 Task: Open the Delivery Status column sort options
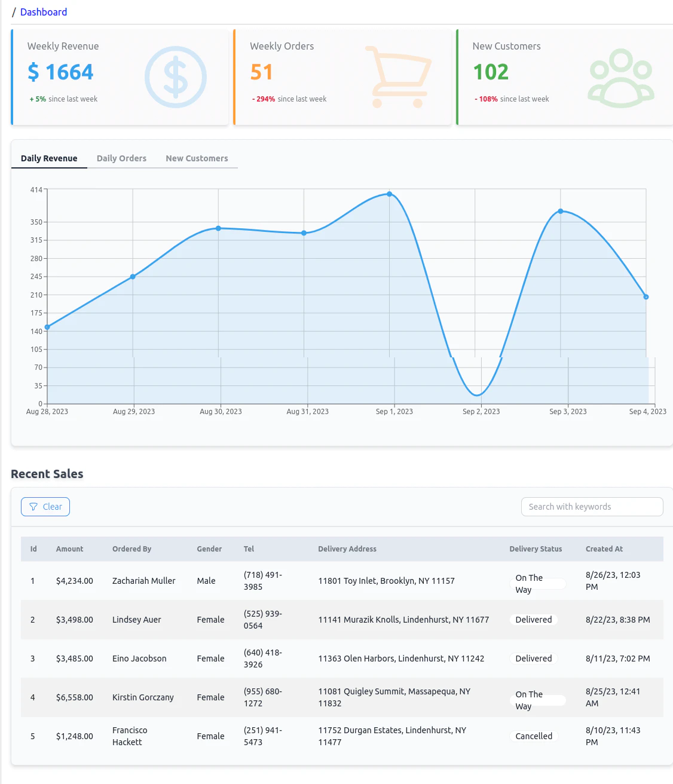click(x=536, y=549)
